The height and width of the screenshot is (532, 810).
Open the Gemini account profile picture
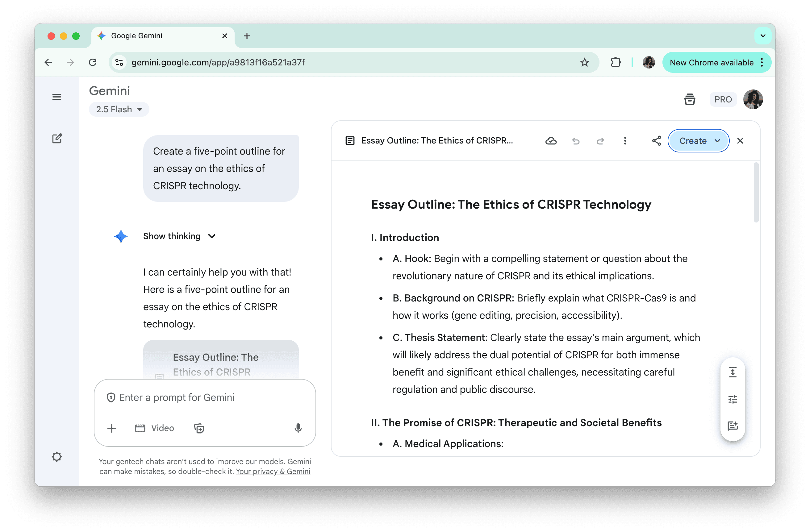(753, 99)
